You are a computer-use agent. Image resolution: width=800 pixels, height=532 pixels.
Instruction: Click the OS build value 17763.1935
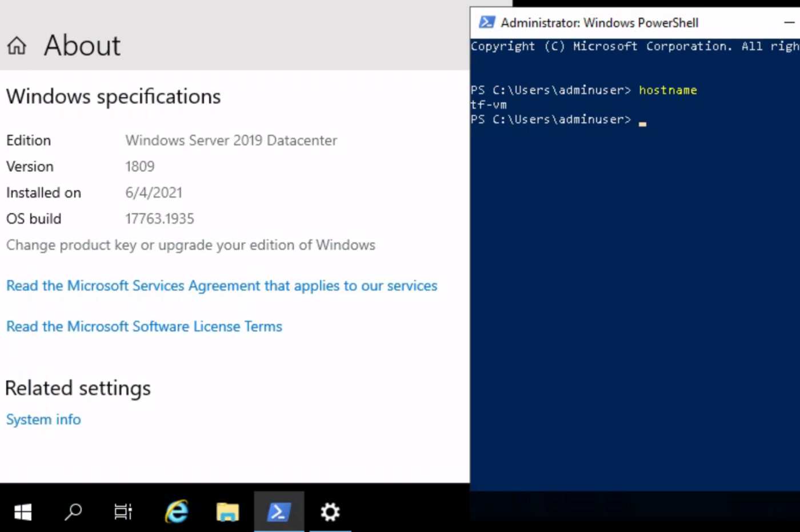(x=159, y=219)
